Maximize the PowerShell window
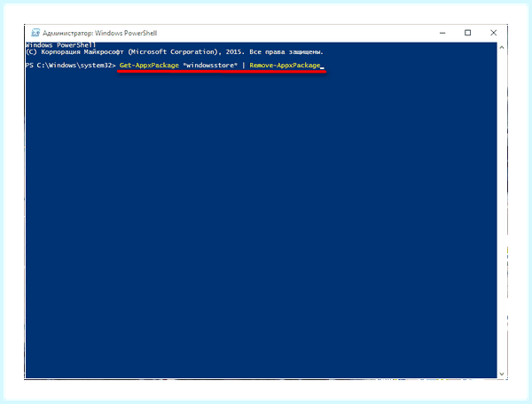The image size is (532, 404). click(467, 33)
